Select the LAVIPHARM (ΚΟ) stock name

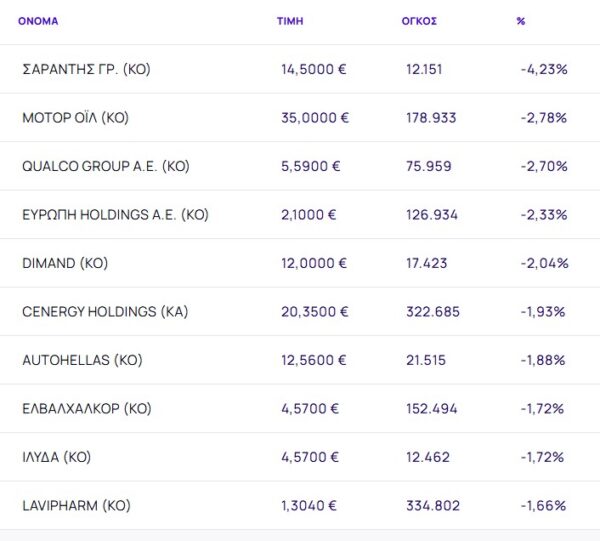[76, 506]
